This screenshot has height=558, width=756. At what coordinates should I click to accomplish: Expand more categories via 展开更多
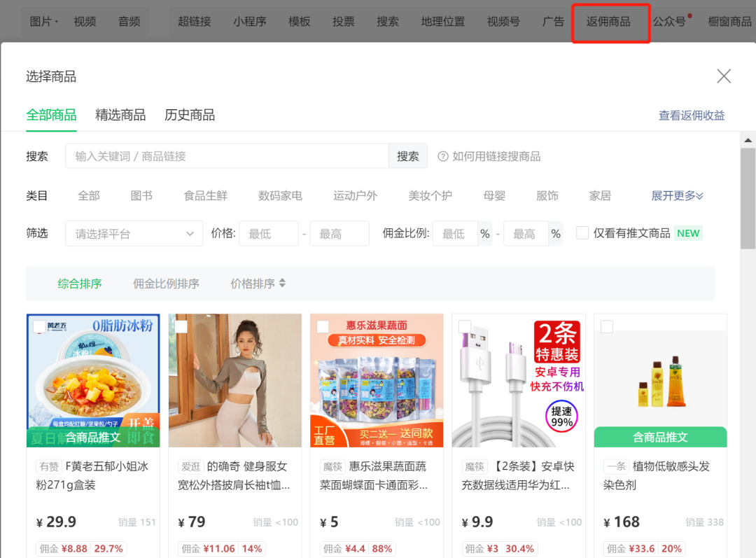(676, 195)
